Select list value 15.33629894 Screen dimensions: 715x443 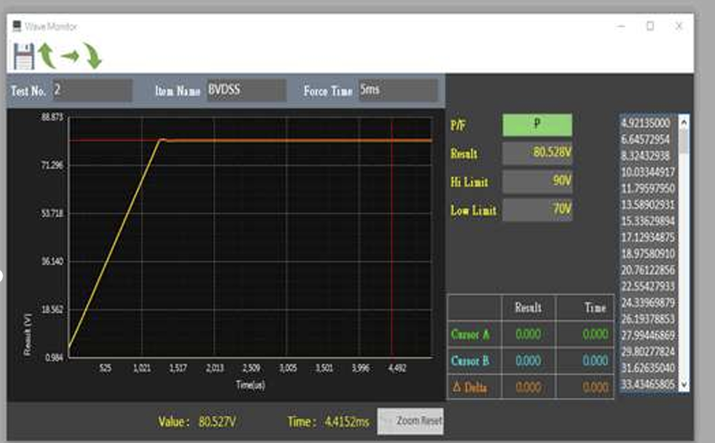(x=648, y=221)
